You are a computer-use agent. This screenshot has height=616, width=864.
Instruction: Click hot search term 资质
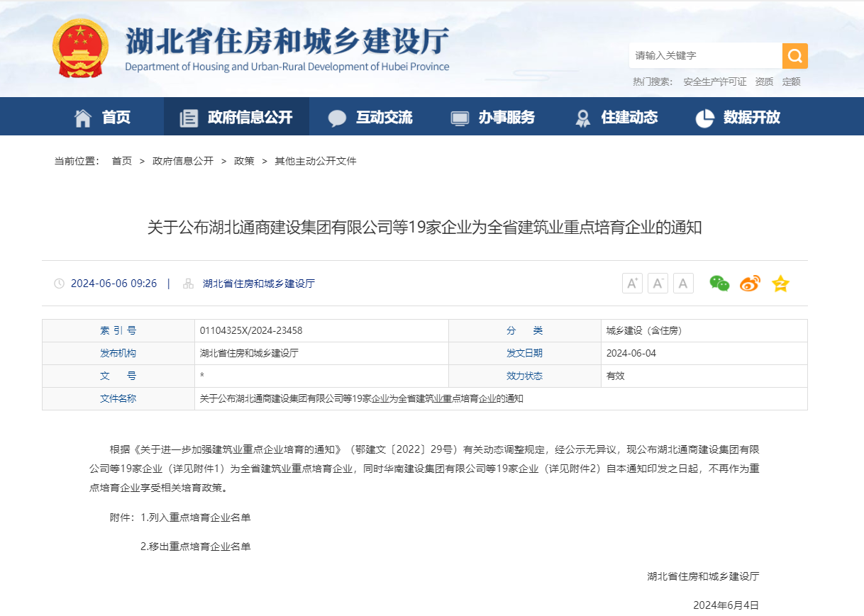(x=764, y=82)
